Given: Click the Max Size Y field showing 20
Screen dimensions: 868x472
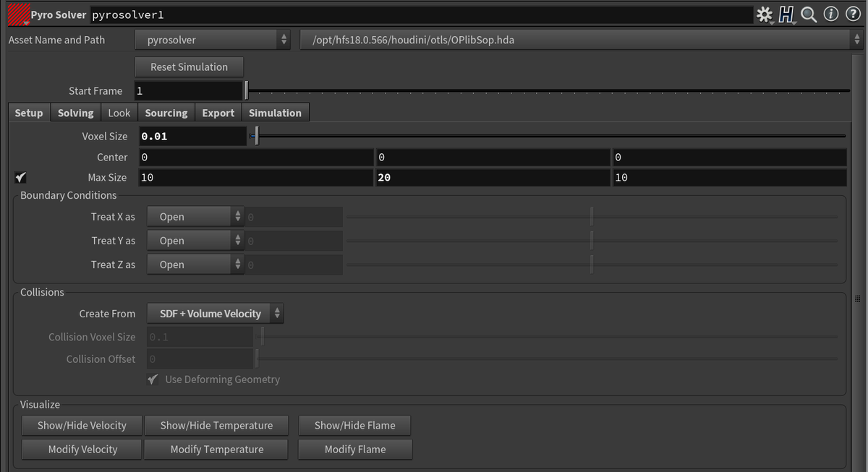Looking at the screenshot, I should (x=493, y=178).
